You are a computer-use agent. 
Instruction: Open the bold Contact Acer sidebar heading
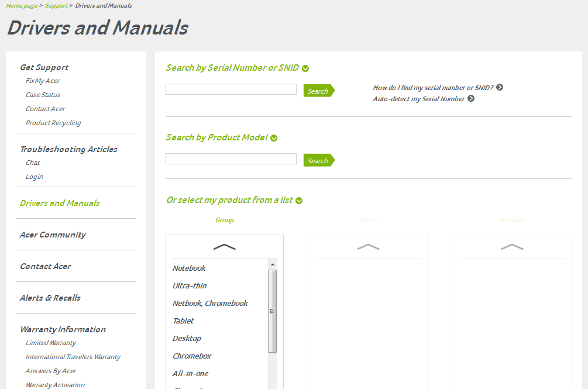[x=46, y=267]
